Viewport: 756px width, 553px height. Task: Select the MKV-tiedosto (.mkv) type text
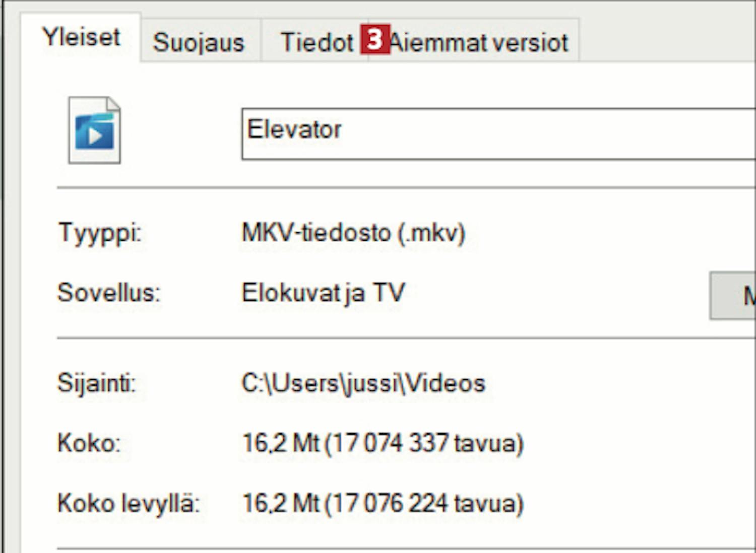pyautogui.click(x=354, y=233)
